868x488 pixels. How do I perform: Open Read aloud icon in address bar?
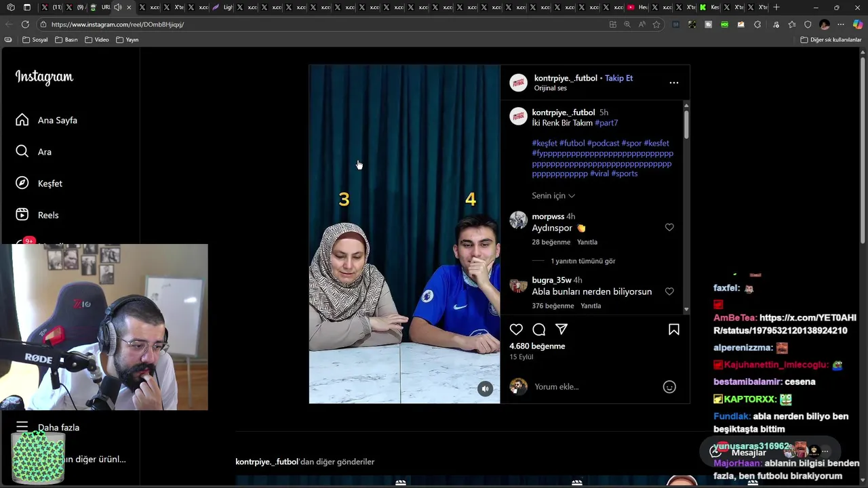click(642, 24)
